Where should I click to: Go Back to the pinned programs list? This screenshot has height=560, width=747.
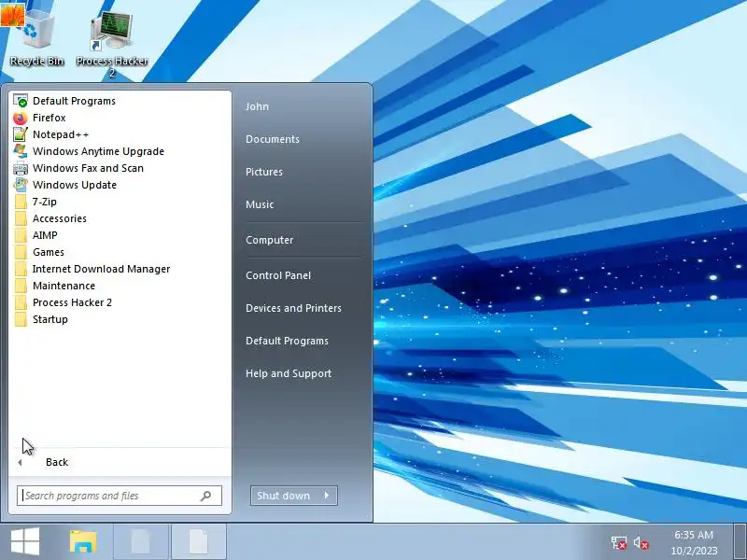[x=120, y=462]
